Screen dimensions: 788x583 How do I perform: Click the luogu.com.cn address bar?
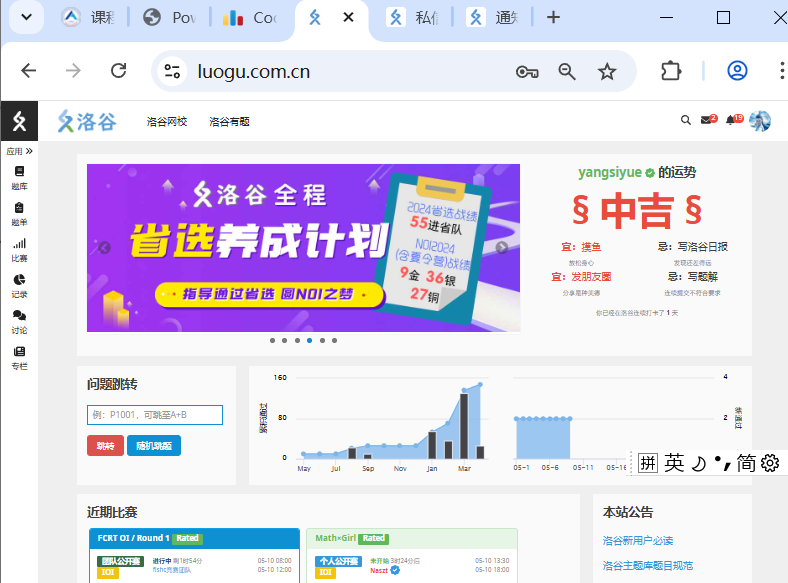tap(254, 71)
